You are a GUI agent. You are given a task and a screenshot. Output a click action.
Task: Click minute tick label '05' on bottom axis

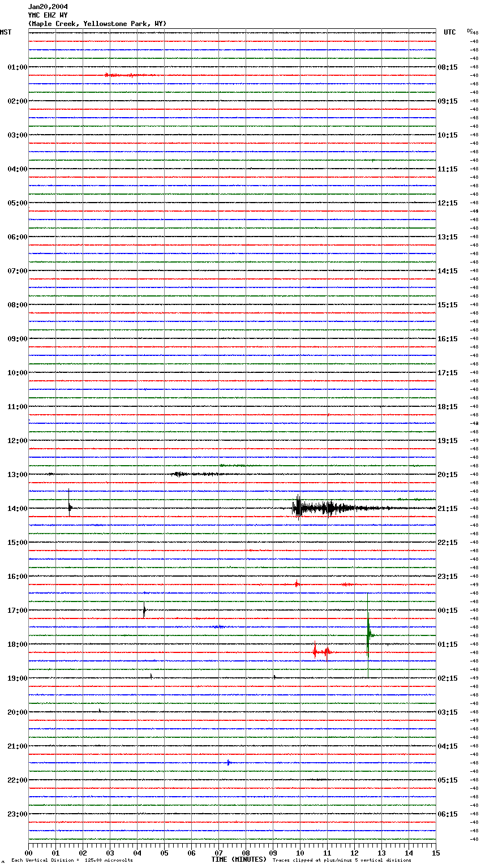point(165,853)
